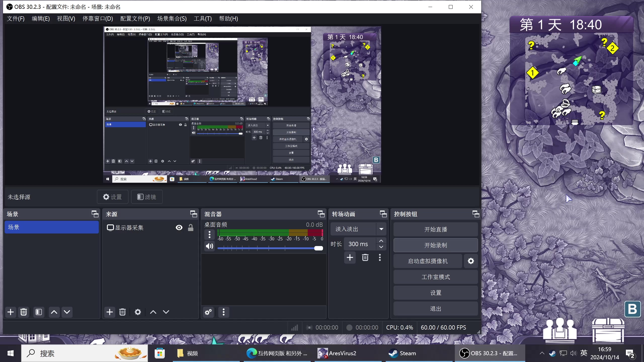Click taskbar 搜索 box

85,353
